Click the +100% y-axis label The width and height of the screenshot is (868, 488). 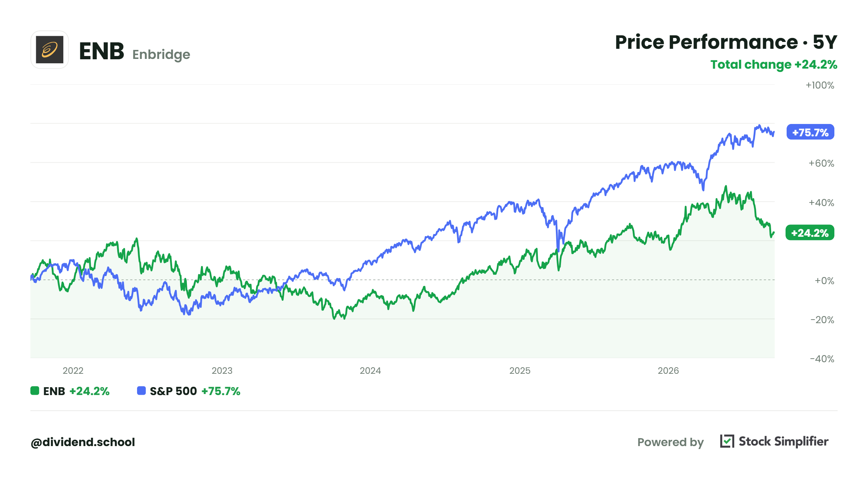pos(820,85)
